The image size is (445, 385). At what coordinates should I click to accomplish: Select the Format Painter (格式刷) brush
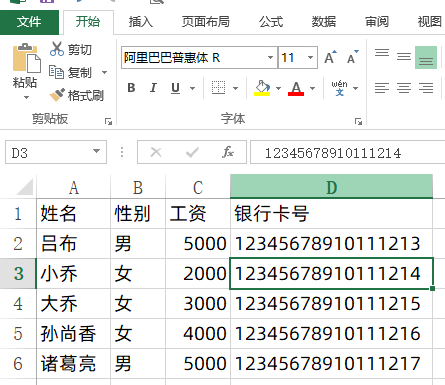coord(57,95)
